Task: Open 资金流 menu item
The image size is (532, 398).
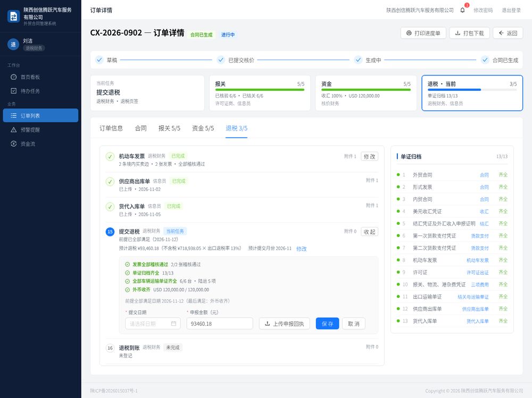Action: pos(40,144)
